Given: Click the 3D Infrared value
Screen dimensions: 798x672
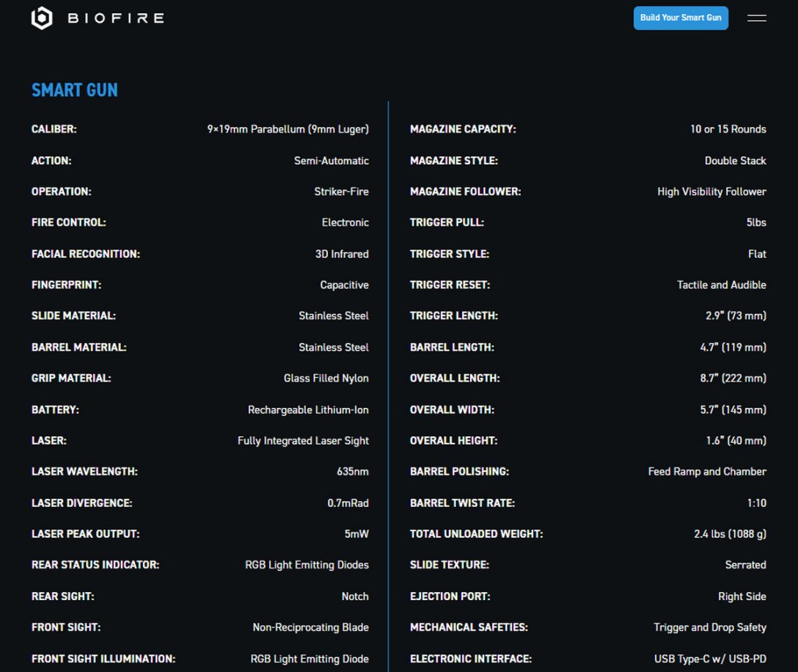Looking at the screenshot, I should 342,254.
